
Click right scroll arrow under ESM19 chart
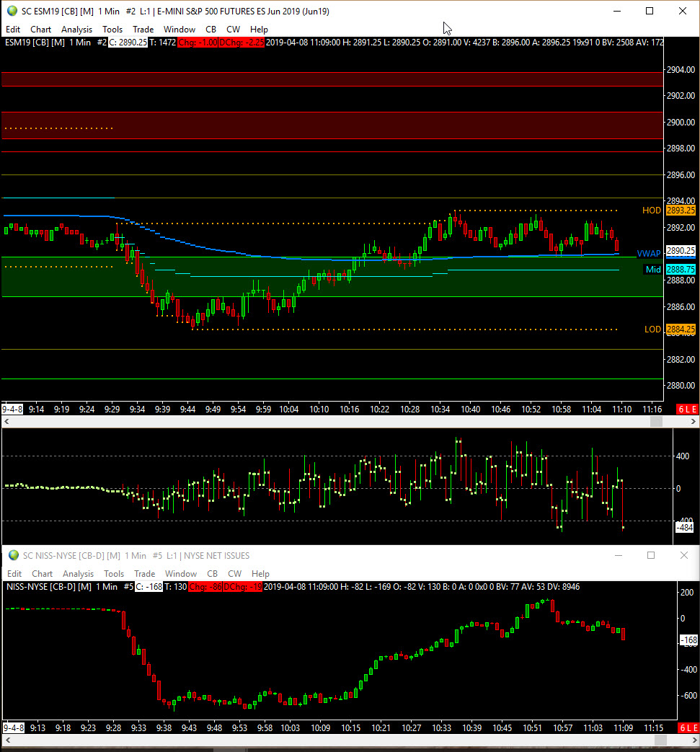pos(694,422)
